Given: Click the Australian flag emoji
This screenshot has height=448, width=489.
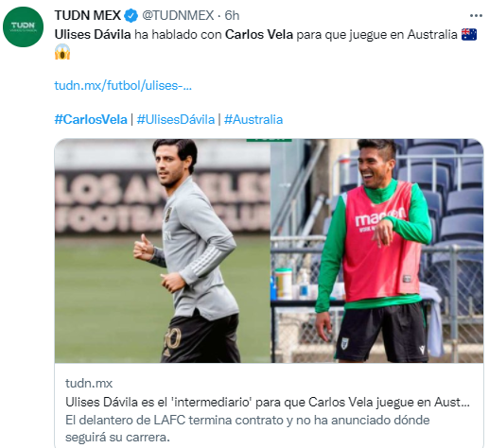Looking at the screenshot, I should 469,34.
